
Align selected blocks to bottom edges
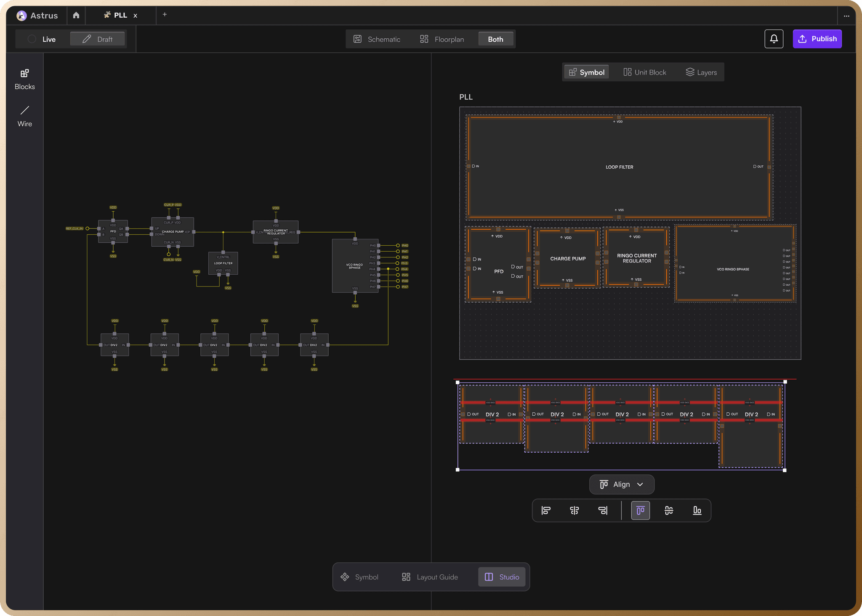(x=697, y=510)
